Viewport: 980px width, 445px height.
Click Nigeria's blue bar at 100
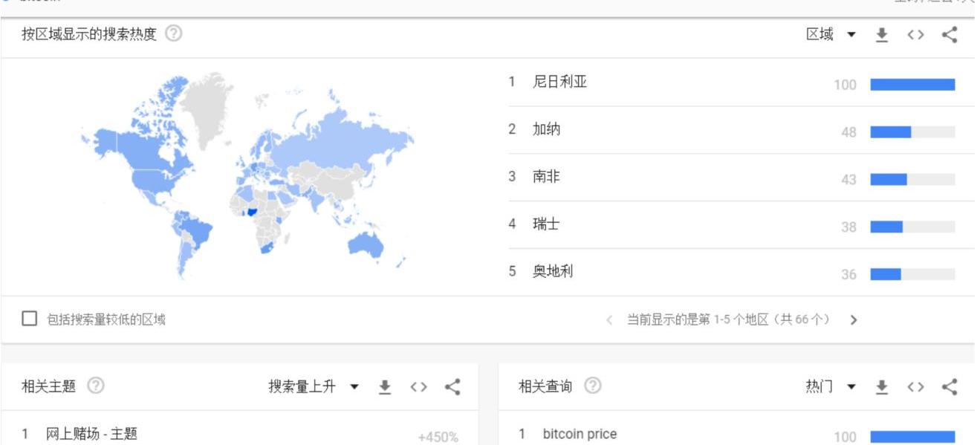tap(912, 85)
